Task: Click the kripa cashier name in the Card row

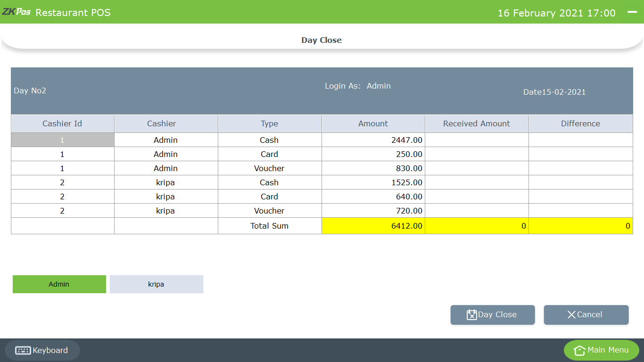Action: [x=165, y=197]
